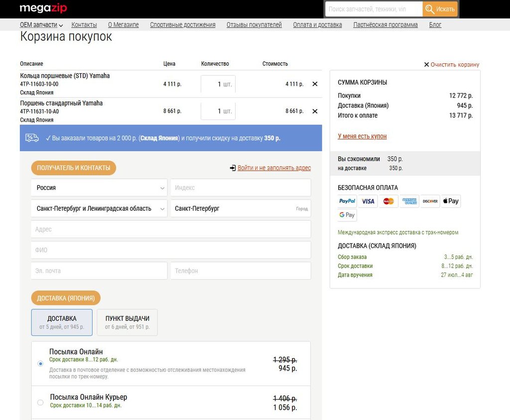Remove Кольца поршневые item with X
This screenshot has width=510, height=420.
[x=315, y=84]
